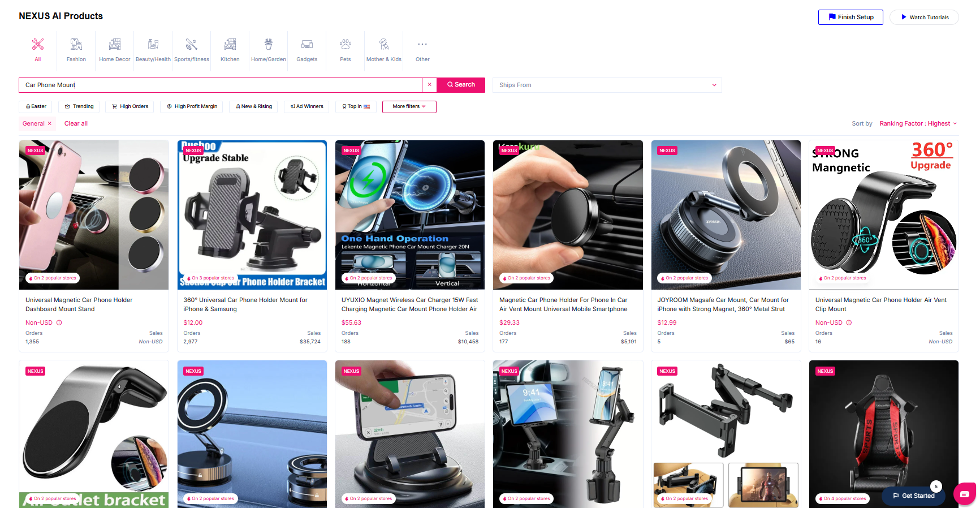Toggle the Top in US filter
980x508 pixels.
356,106
